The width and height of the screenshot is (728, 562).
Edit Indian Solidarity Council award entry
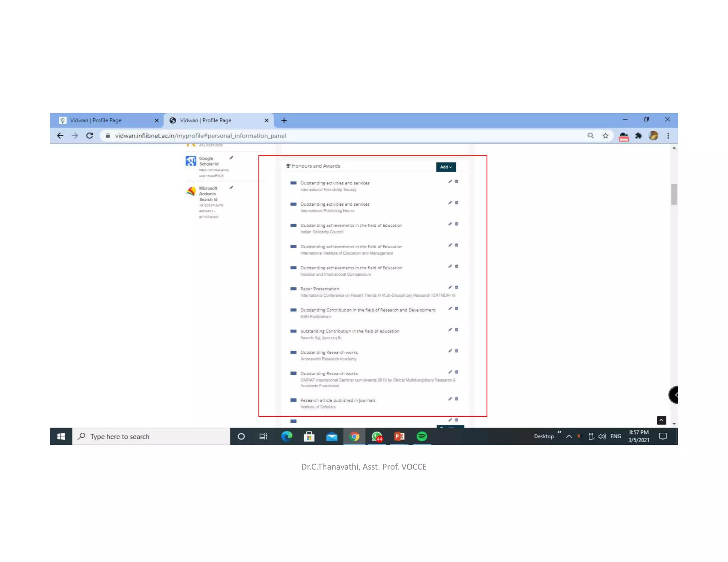[450, 224]
